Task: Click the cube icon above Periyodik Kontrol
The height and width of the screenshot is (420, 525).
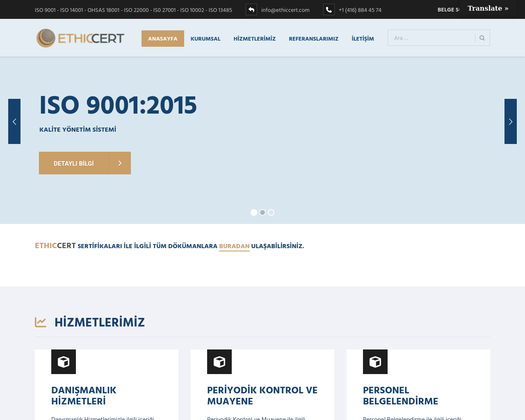Action: pyautogui.click(x=219, y=362)
